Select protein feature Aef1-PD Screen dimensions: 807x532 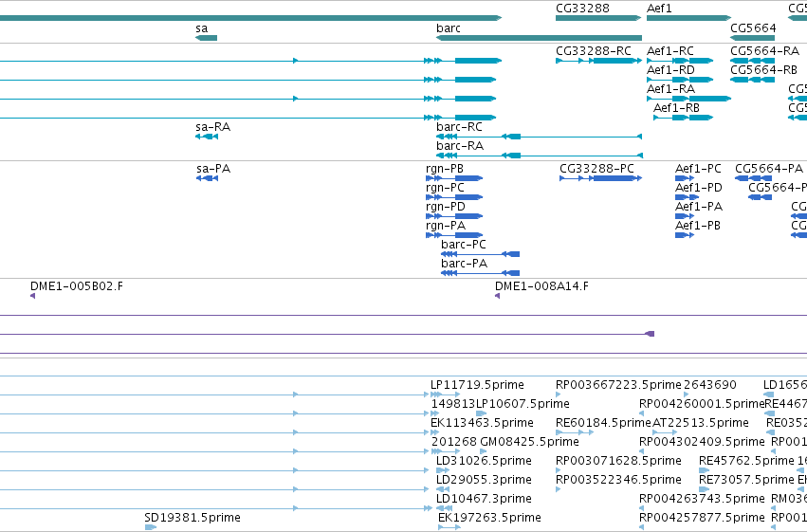[x=688, y=197]
